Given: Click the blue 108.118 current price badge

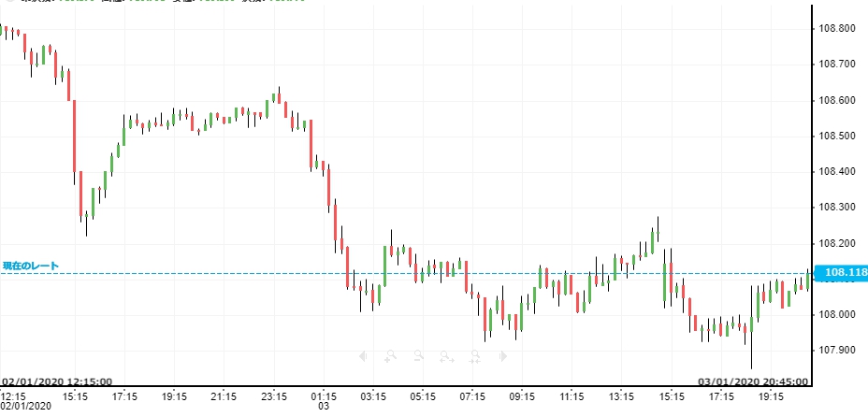Looking at the screenshot, I should [841, 273].
